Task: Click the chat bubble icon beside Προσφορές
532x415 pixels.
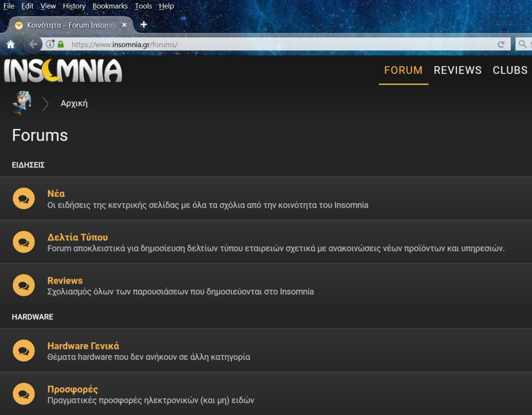Action: point(24,394)
